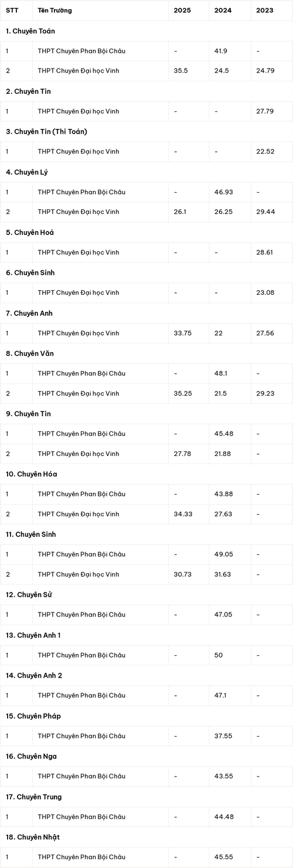Select the 13. Chuyên Anh 1 heading
Image resolution: width=293 pixels, height=868 pixels.
point(33,635)
